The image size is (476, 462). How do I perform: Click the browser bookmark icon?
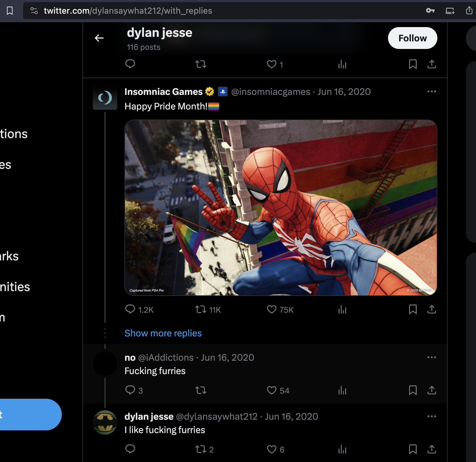(10, 11)
